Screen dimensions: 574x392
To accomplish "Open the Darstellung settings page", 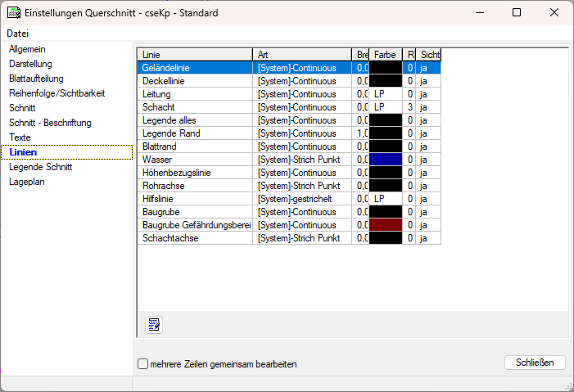I will pyautogui.click(x=30, y=64).
